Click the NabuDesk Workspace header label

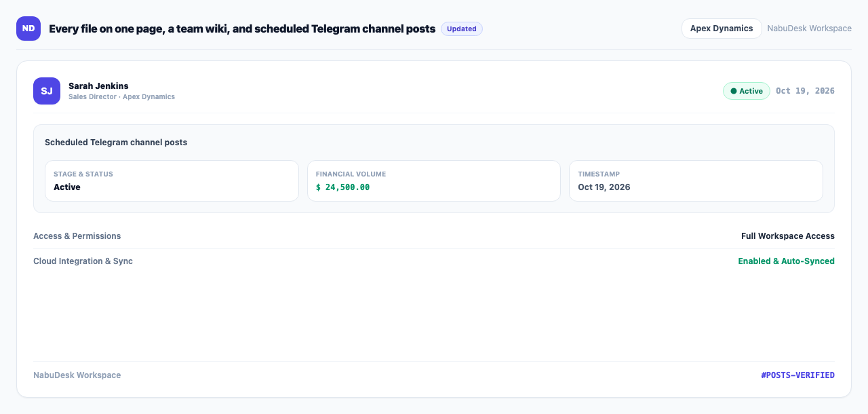(809, 29)
